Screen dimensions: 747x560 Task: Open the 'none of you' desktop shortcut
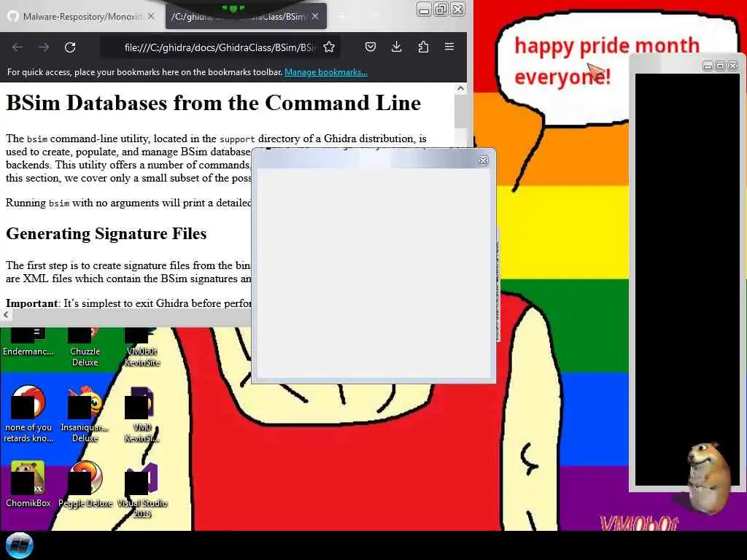click(x=28, y=414)
